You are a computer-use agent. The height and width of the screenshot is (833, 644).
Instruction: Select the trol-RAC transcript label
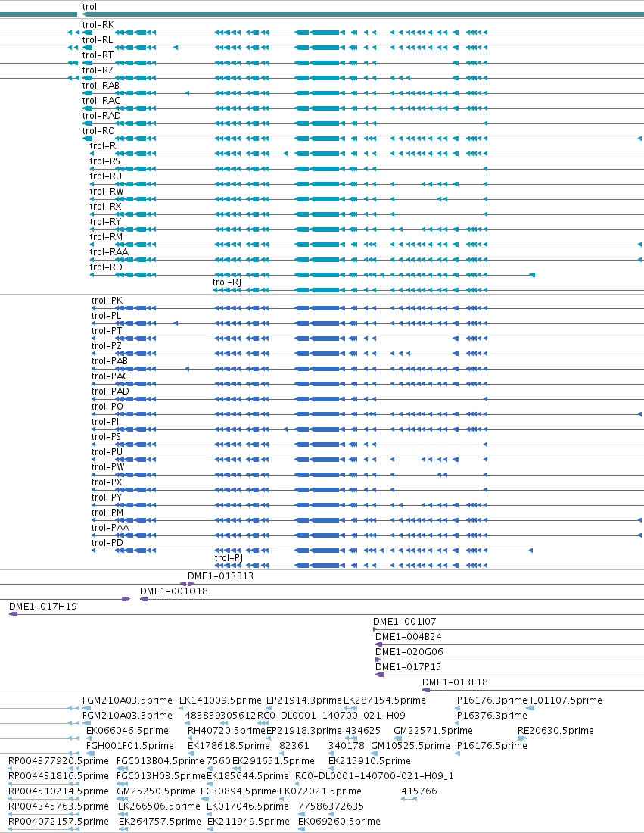point(101,101)
